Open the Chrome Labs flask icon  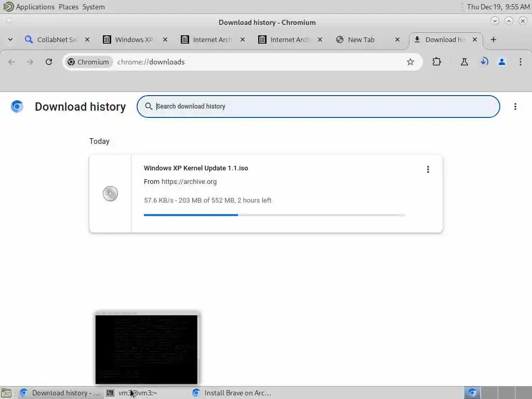(x=464, y=62)
